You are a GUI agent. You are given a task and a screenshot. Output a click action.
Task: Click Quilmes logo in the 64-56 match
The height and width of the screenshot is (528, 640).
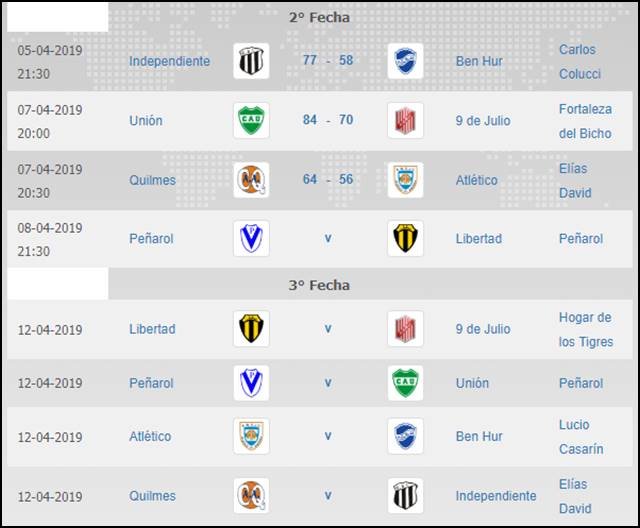pyautogui.click(x=251, y=180)
